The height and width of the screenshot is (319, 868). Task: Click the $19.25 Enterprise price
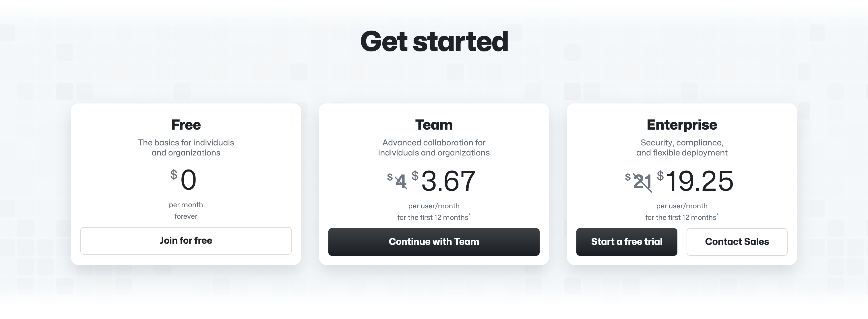coord(699,181)
